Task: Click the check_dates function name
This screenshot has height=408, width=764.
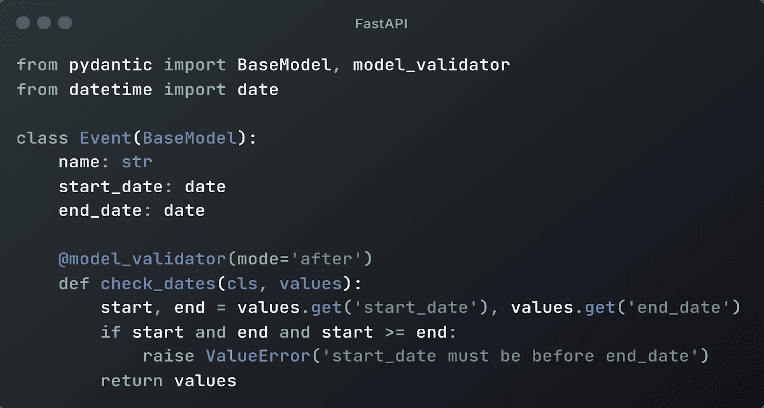Action: pyautogui.click(x=158, y=284)
